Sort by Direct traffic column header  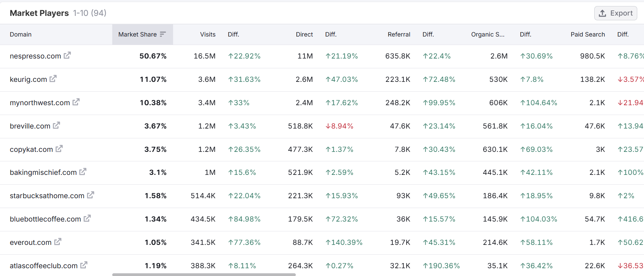(304, 34)
